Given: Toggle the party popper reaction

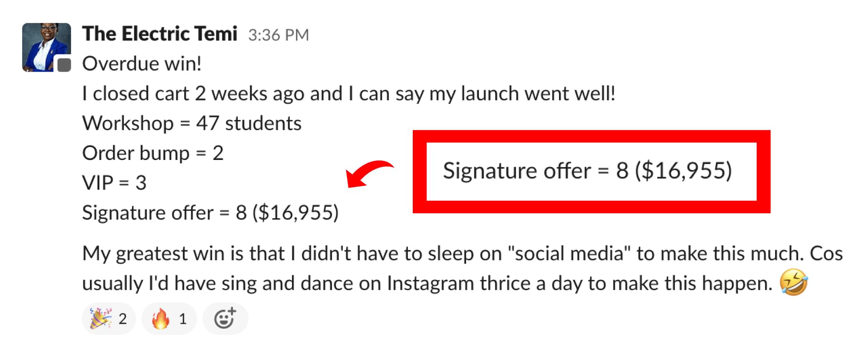Looking at the screenshot, I should pyautogui.click(x=109, y=319).
